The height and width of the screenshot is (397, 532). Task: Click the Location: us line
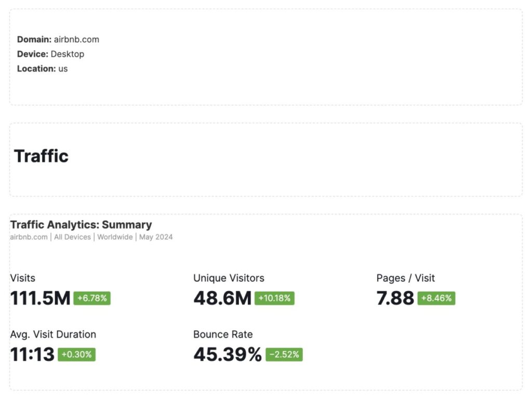43,69
